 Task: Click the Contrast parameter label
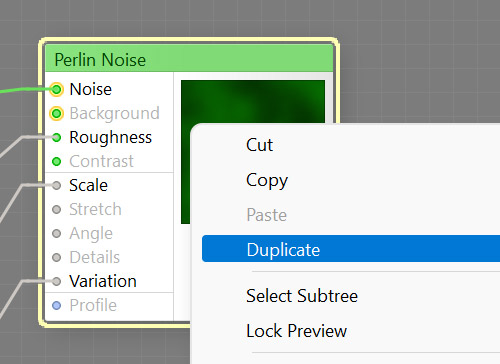click(101, 161)
